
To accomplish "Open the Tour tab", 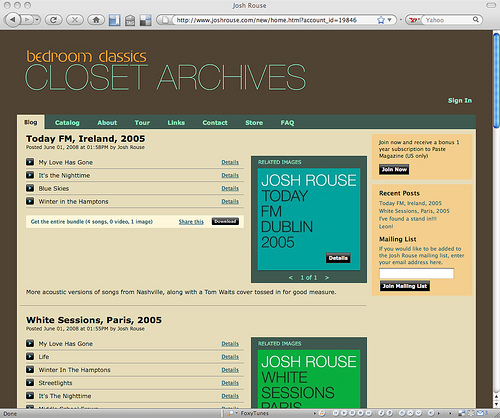I will pos(142,123).
